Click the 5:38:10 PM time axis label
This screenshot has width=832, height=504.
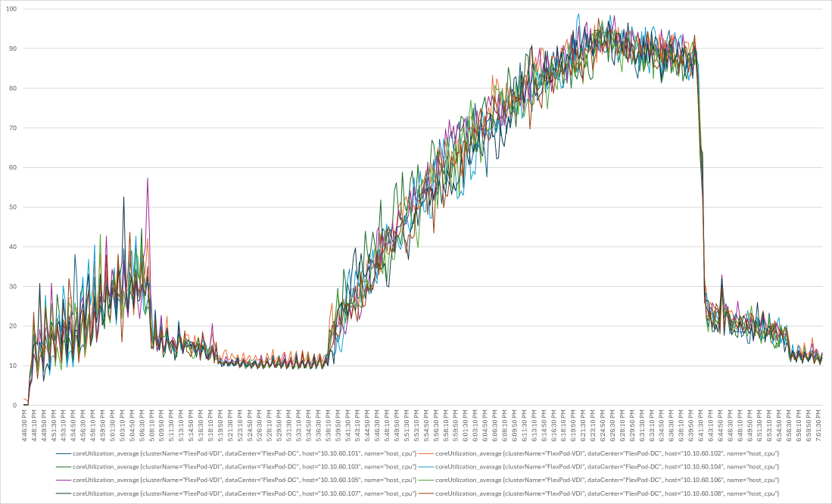click(329, 425)
